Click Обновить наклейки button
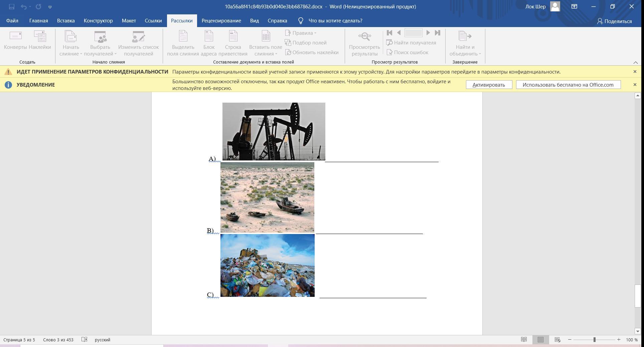 click(x=312, y=52)
